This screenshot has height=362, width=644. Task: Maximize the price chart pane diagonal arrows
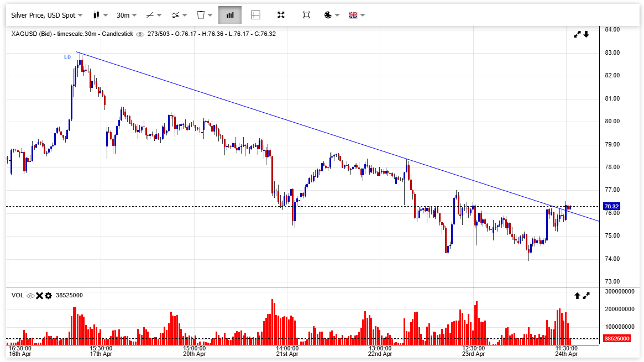click(x=577, y=34)
